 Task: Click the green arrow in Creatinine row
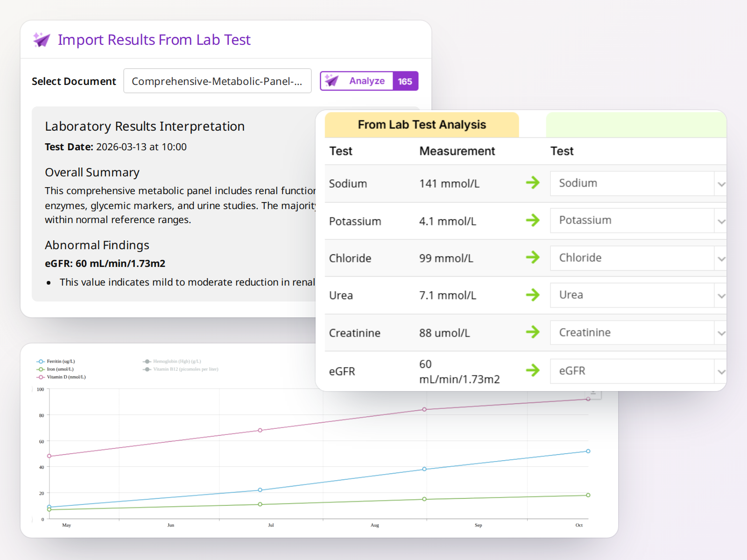(x=533, y=332)
